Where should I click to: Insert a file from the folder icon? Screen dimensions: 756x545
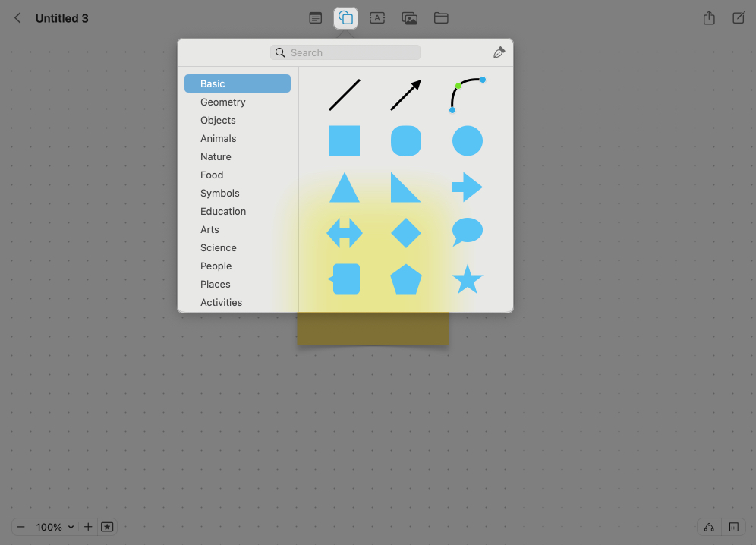point(441,17)
